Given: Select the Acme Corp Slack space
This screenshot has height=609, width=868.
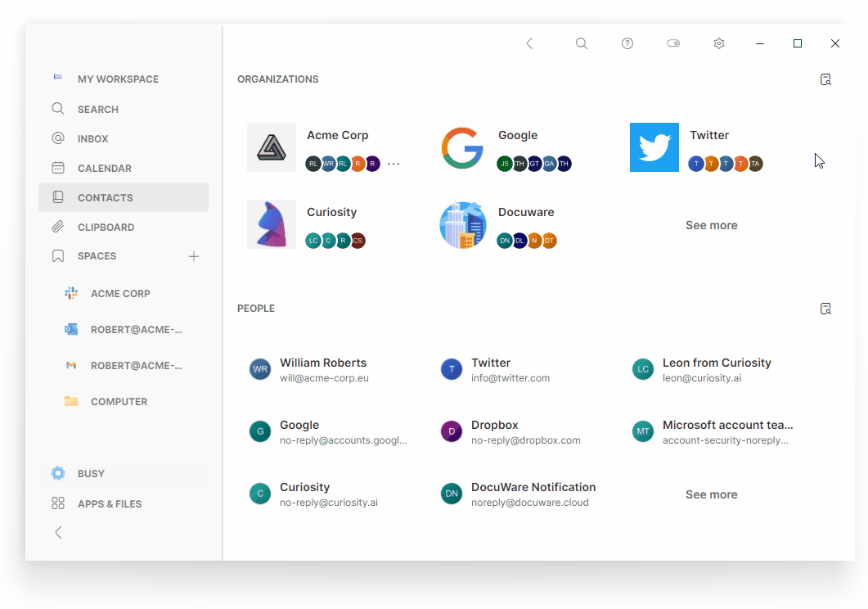Looking at the screenshot, I should click(x=120, y=293).
